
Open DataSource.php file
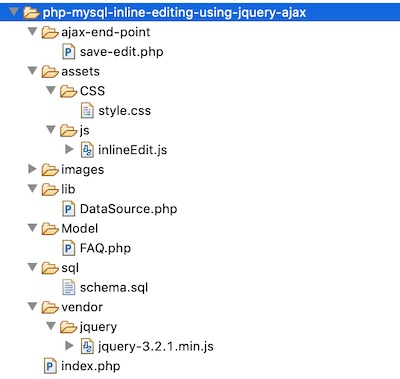pos(128,209)
